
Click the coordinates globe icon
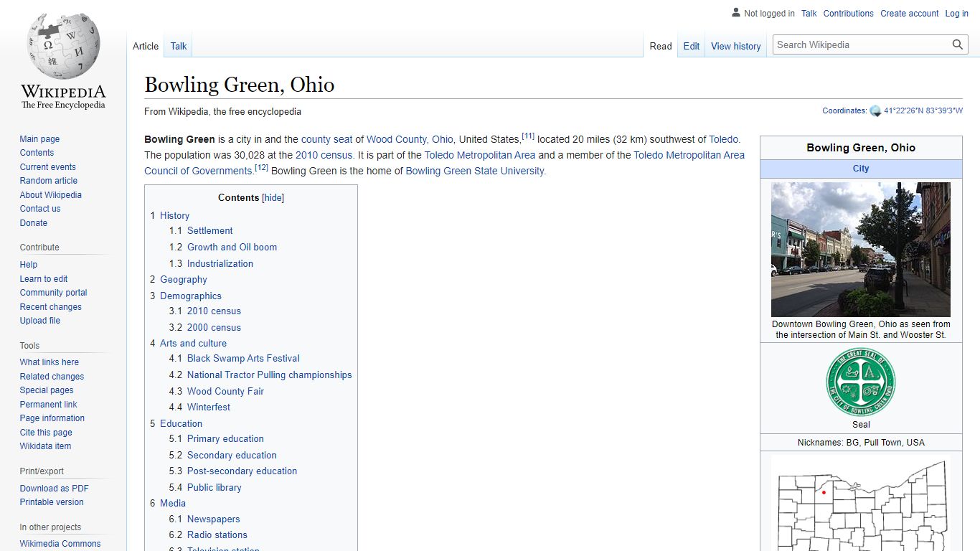pyautogui.click(x=875, y=111)
